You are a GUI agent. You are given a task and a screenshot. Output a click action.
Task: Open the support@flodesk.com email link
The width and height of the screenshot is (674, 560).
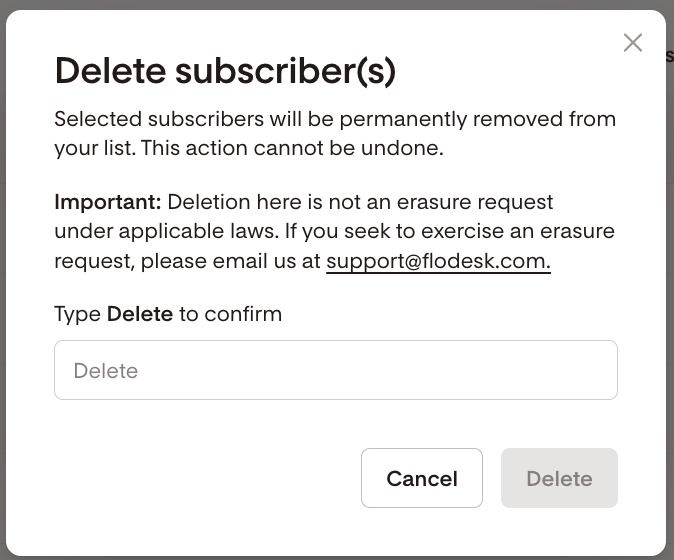(438, 262)
